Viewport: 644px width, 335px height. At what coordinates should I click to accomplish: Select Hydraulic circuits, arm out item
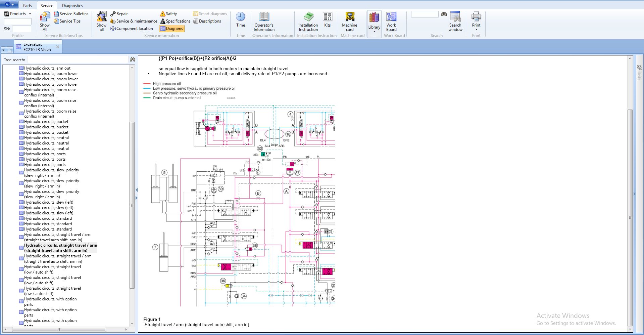(x=47, y=68)
